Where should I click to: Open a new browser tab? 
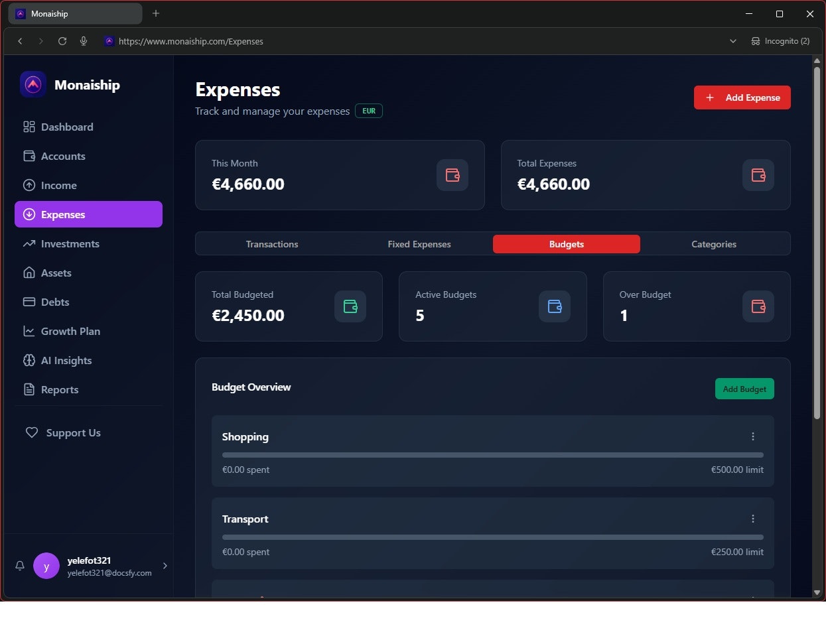(156, 13)
